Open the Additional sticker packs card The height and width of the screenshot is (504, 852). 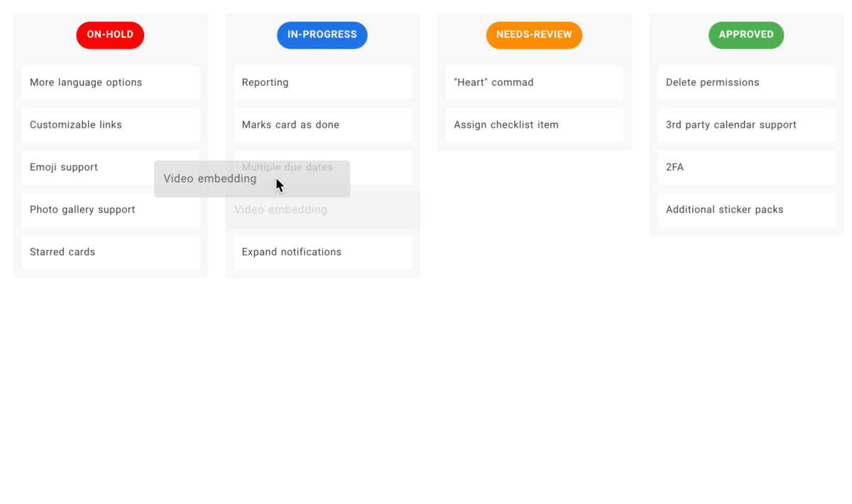click(x=746, y=210)
